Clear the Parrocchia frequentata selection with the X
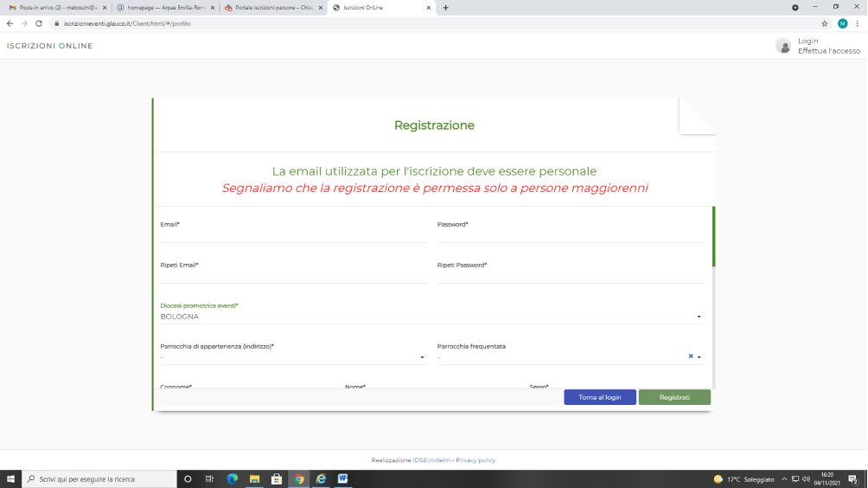Image resolution: width=868 pixels, height=488 pixels. click(x=690, y=356)
